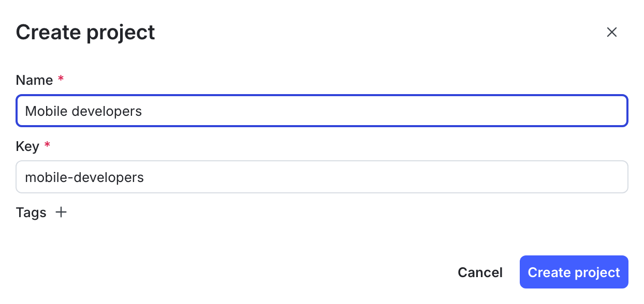
Task: Click the Name label's required asterisk
Action: coord(61,79)
